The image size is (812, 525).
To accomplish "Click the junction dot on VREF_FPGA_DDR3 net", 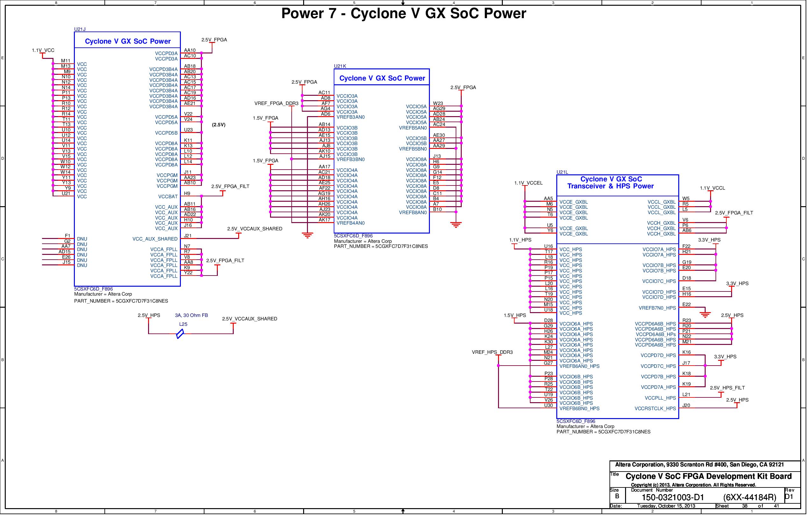I will 292,159.
